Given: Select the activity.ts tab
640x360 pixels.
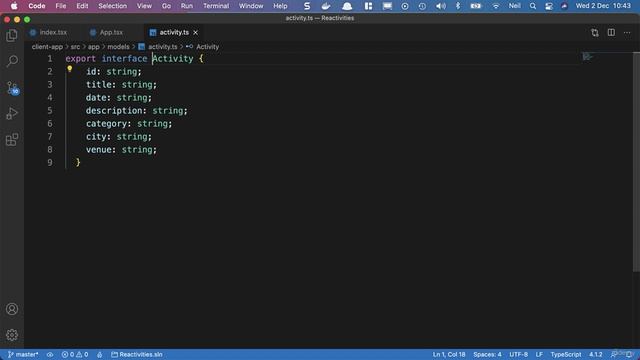Looking at the screenshot, I should pos(174,33).
